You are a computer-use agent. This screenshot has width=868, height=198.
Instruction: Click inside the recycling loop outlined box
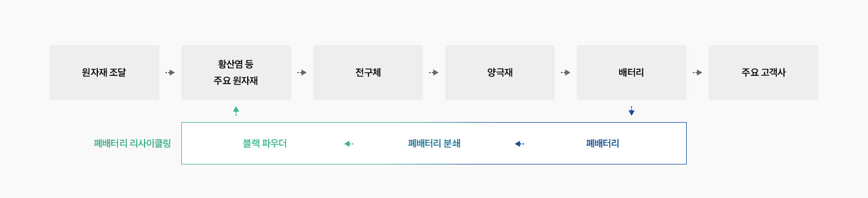pos(434,144)
